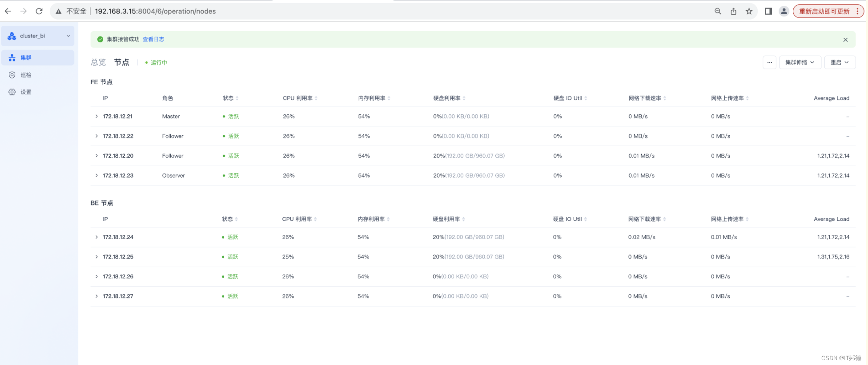The height and width of the screenshot is (365, 868).
Task: Click 0.02 MB/s download value
Action: [642, 237]
